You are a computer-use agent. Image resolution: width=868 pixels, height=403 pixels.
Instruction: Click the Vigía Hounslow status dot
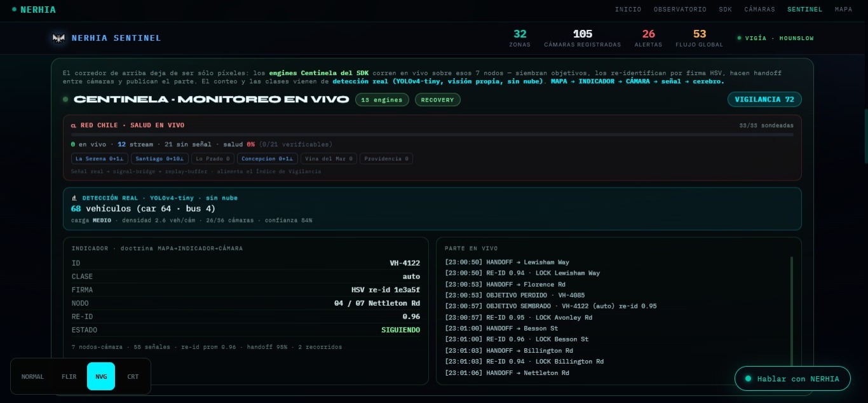[739, 38]
